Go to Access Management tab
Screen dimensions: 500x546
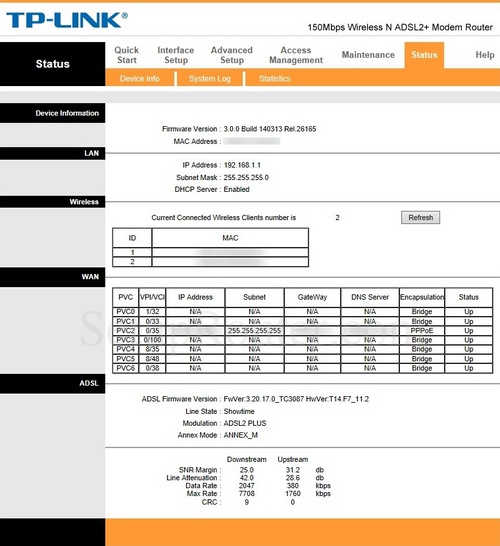point(296,55)
